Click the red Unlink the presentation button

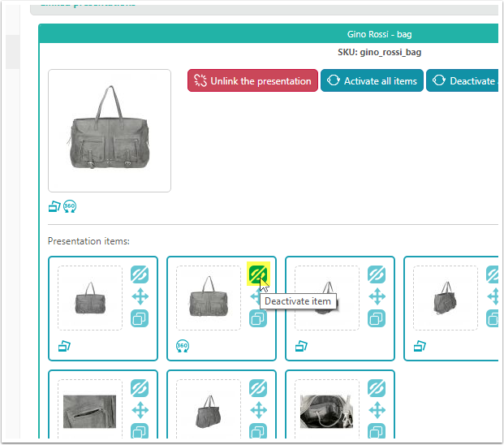point(252,80)
